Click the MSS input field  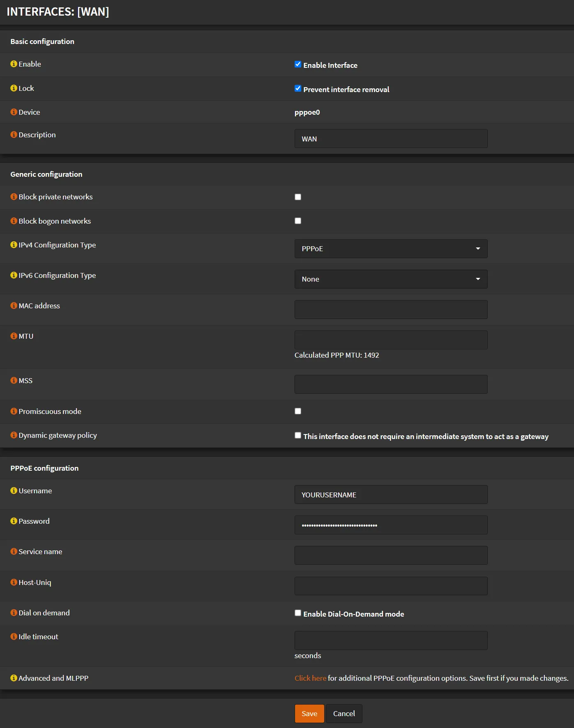click(x=391, y=384)
